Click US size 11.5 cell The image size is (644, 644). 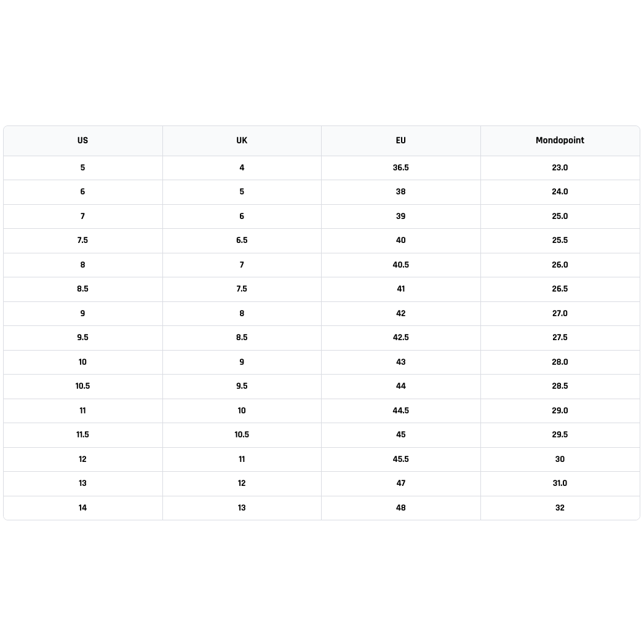[82, 434]
